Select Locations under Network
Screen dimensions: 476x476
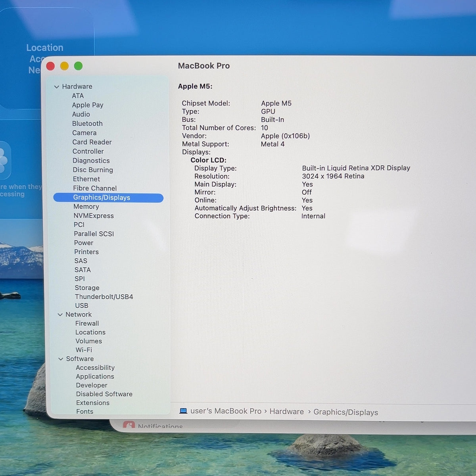point(90,332)
